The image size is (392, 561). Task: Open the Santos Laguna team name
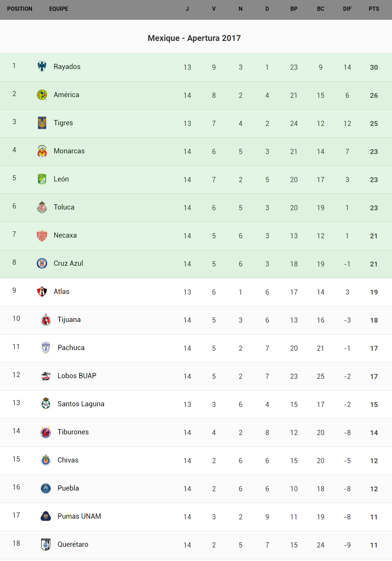pyautogui.click(x=81, y=404)
